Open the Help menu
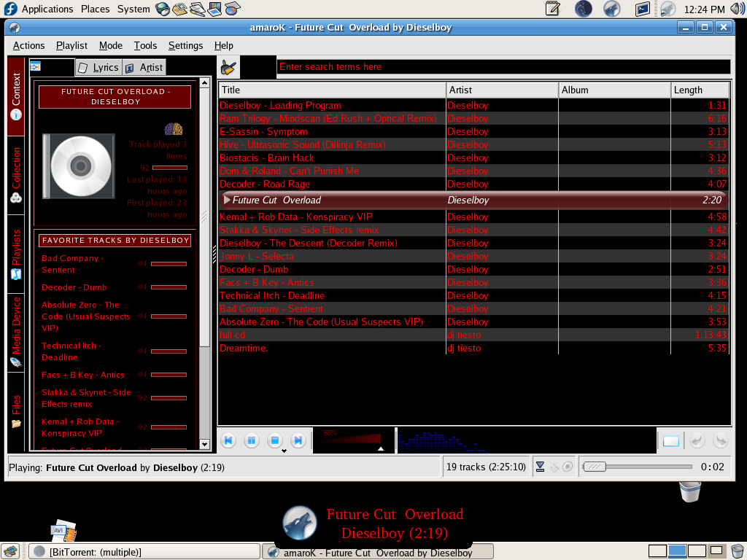Screen dimensions: 747x560 (223, 46)
